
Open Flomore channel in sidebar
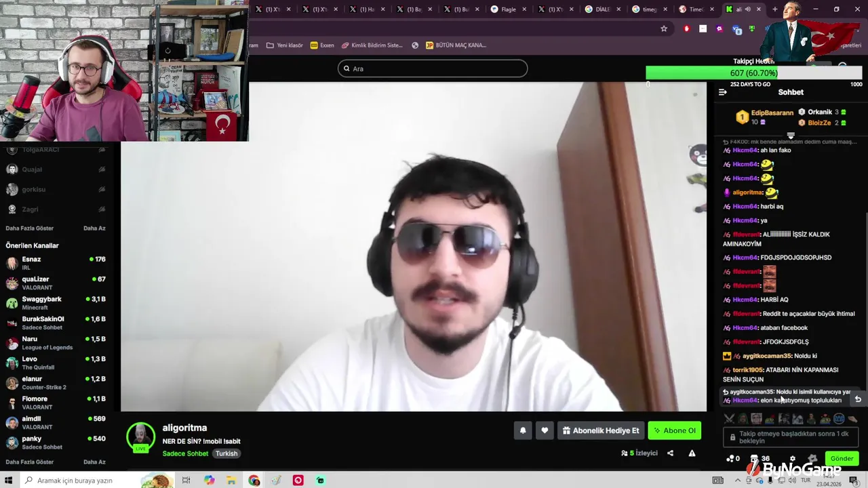[x=56, y=403]
